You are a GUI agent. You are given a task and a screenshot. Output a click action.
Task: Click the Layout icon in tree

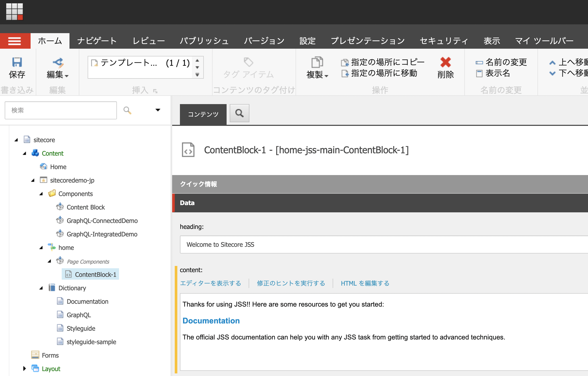(x=35, y=368)
